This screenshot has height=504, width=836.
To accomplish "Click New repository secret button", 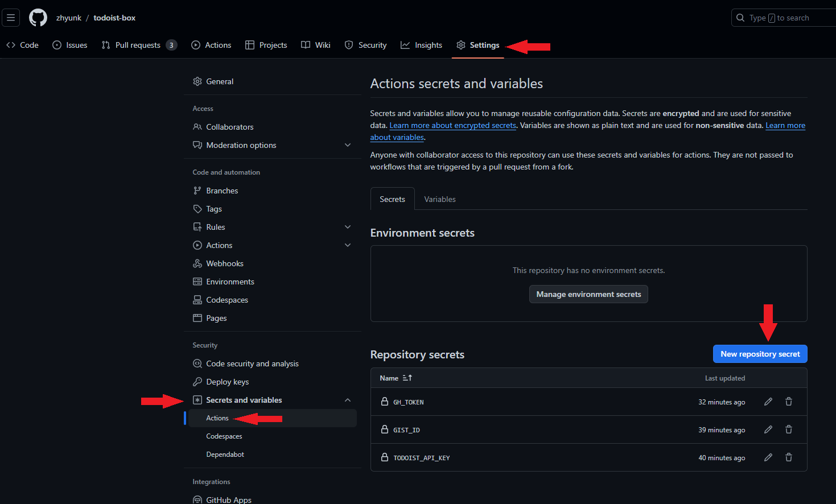I will click(760, 354).
